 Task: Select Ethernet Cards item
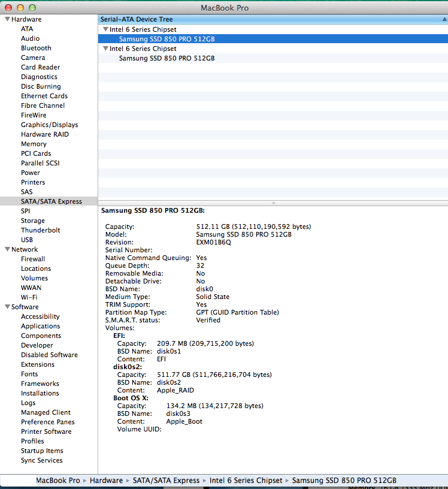coord(44,96)
